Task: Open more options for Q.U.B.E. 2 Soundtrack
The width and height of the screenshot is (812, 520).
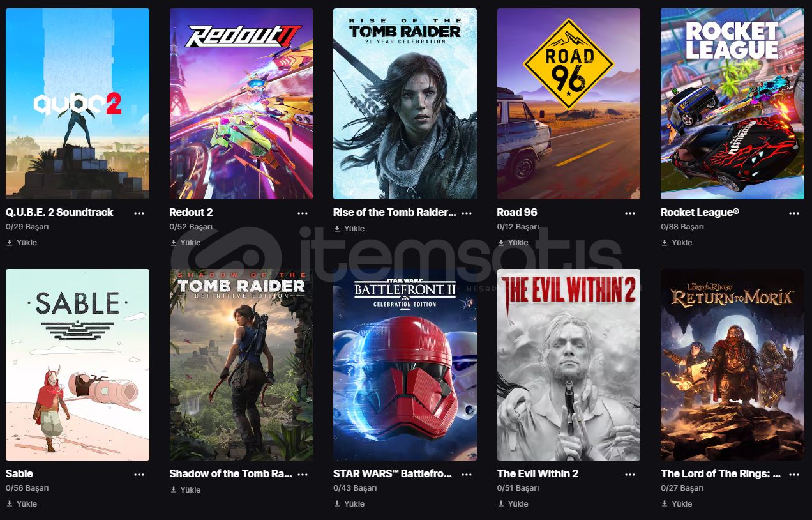Action: pos(139,213)
